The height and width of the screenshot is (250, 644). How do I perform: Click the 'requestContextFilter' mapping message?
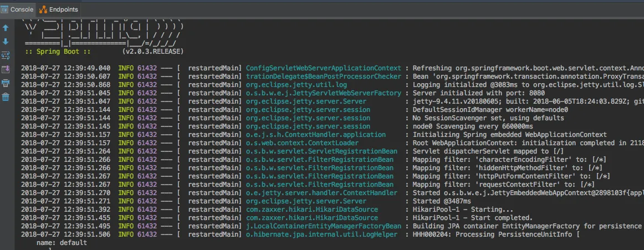pos(504,185)
